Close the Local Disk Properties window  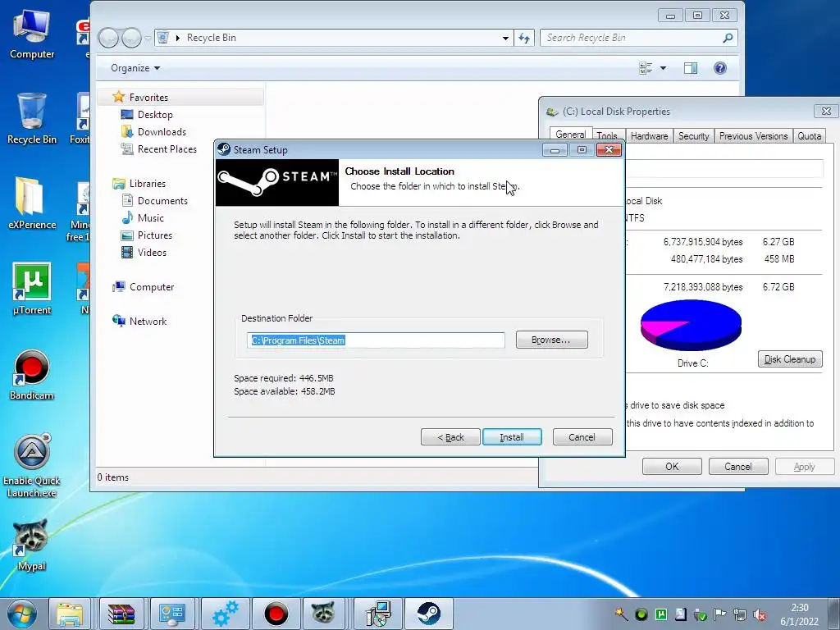826,111
